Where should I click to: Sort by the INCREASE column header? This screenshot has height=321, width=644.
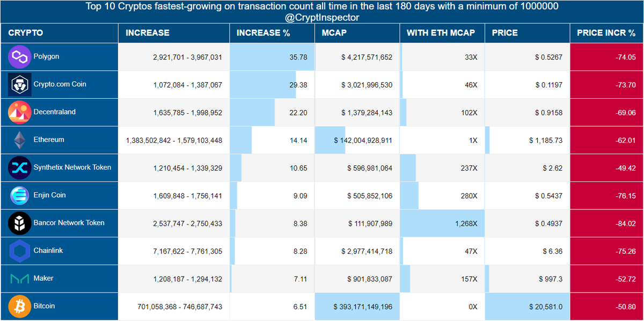(x=174, y=33)
